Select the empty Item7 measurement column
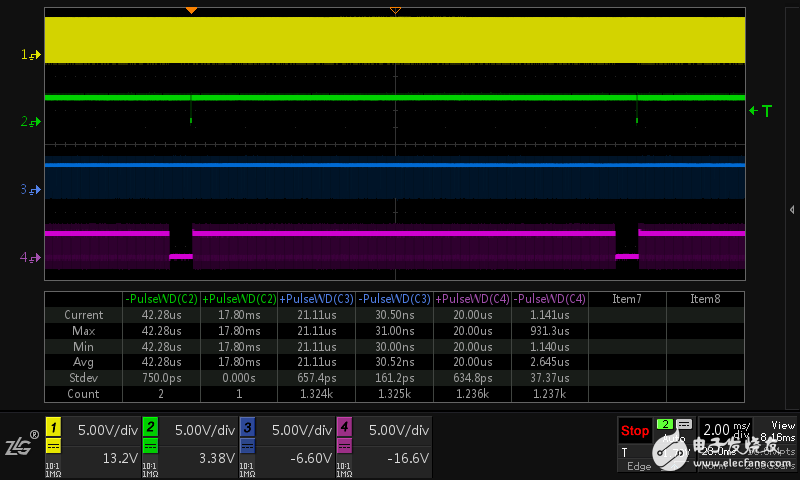800x480 pixels. 626,299
